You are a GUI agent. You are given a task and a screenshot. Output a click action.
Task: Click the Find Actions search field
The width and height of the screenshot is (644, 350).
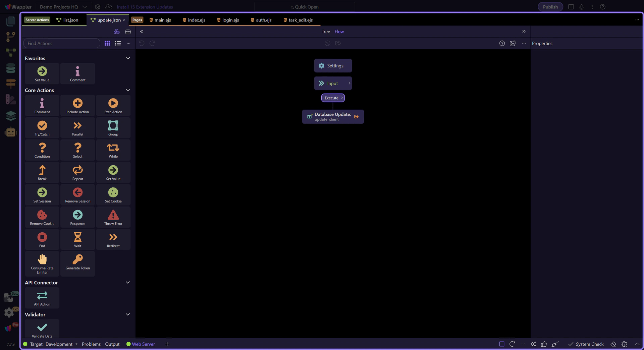click(62, 43)
